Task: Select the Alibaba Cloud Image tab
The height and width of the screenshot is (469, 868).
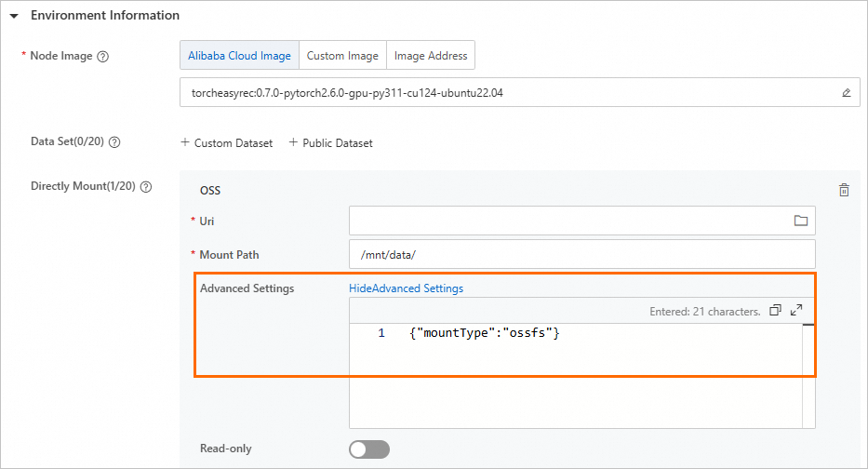Action: 239,56
